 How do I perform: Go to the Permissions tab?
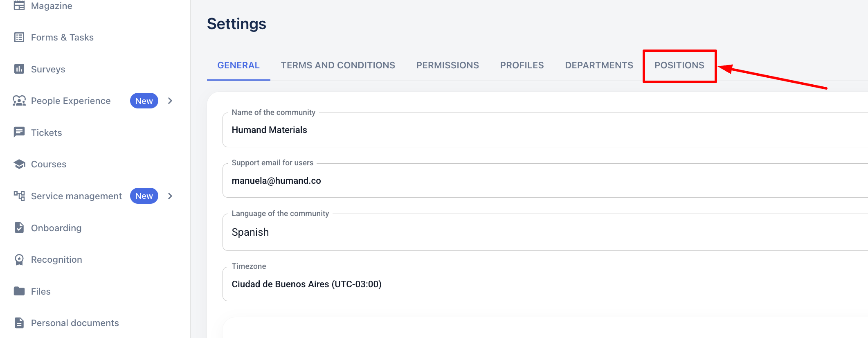(x=447, y=65)
